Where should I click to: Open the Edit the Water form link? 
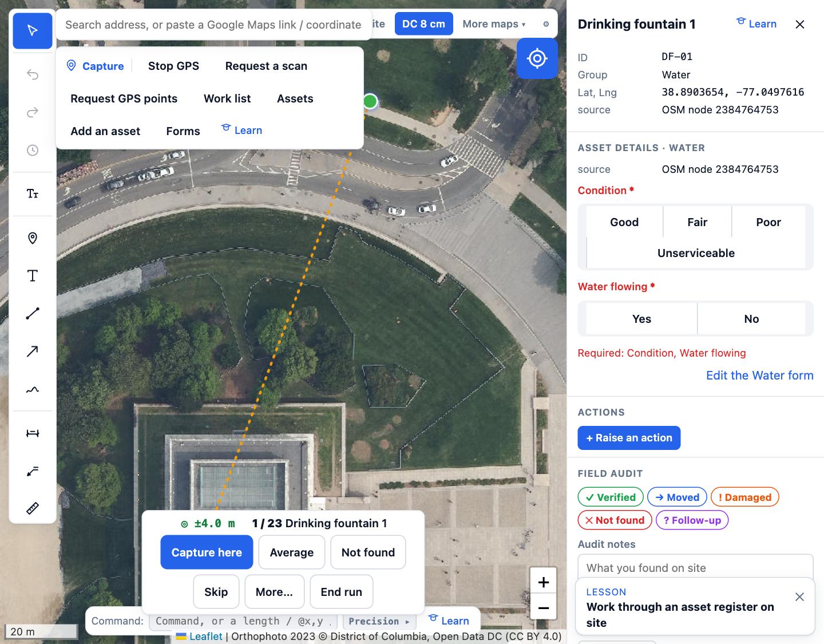point(759,376)
